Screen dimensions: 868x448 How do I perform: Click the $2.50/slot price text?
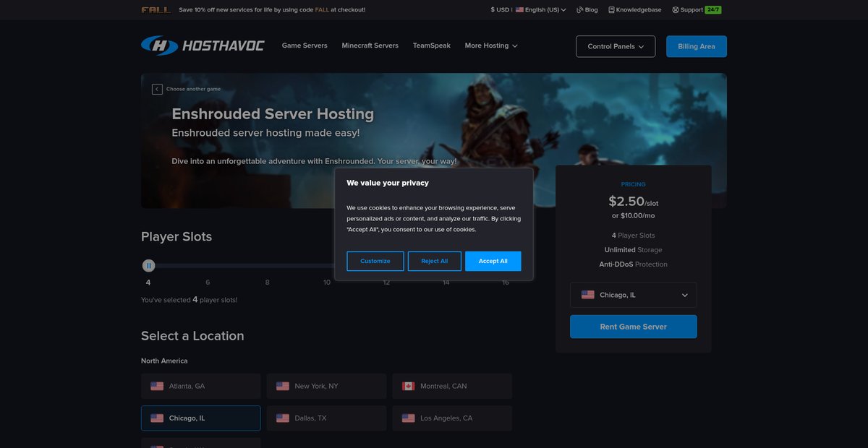point(634,202)
